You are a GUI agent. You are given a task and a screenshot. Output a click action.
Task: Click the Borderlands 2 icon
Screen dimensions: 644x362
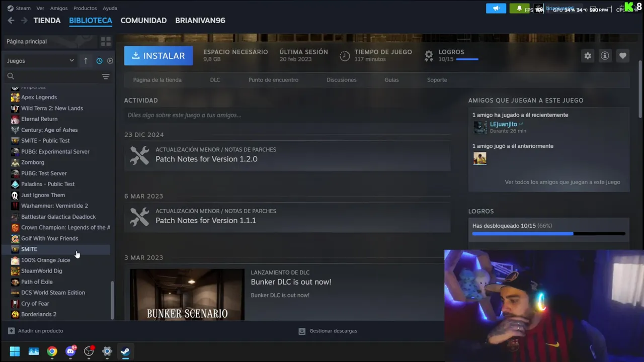(15, 314)
